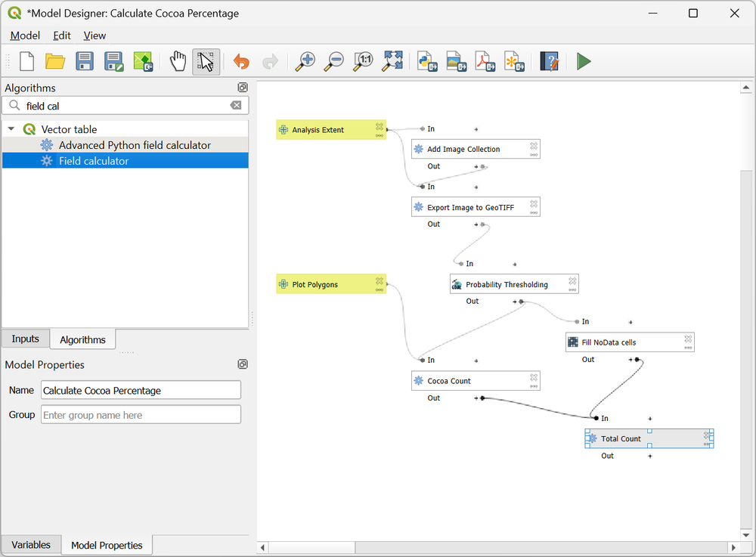The image size is (756, 557).
Task: Delete the Export Image to GeoTIFF step
Action: (x=534, y=204)
